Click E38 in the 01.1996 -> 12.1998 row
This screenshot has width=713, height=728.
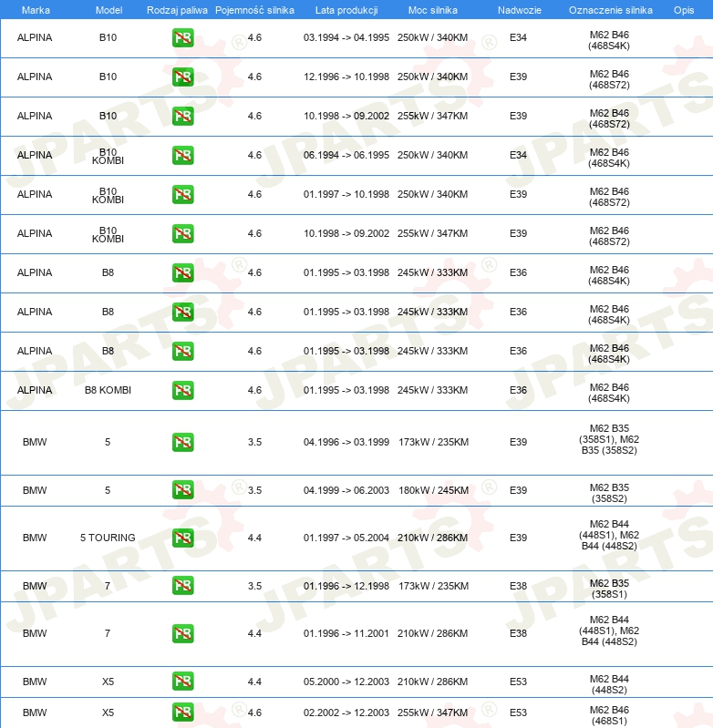coord(519,586)
